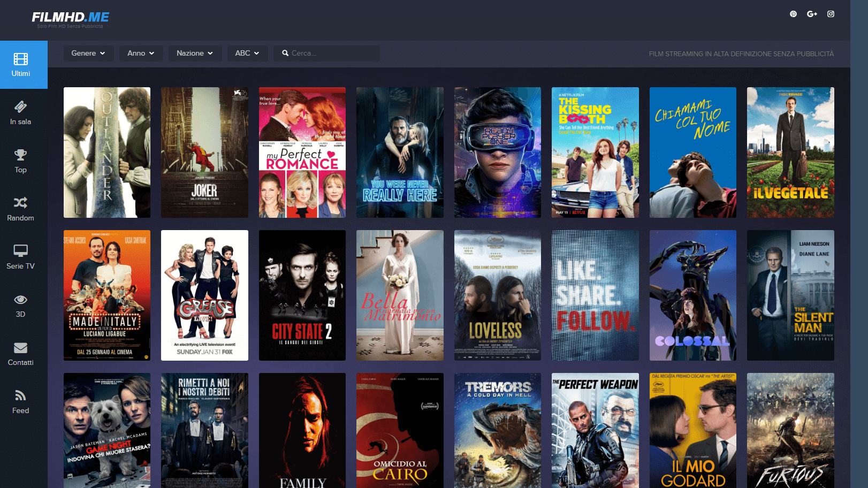This screenshot has width=868, height=488.
Task: Open the 3D eye icon
Action: click(x=20, y=299)
